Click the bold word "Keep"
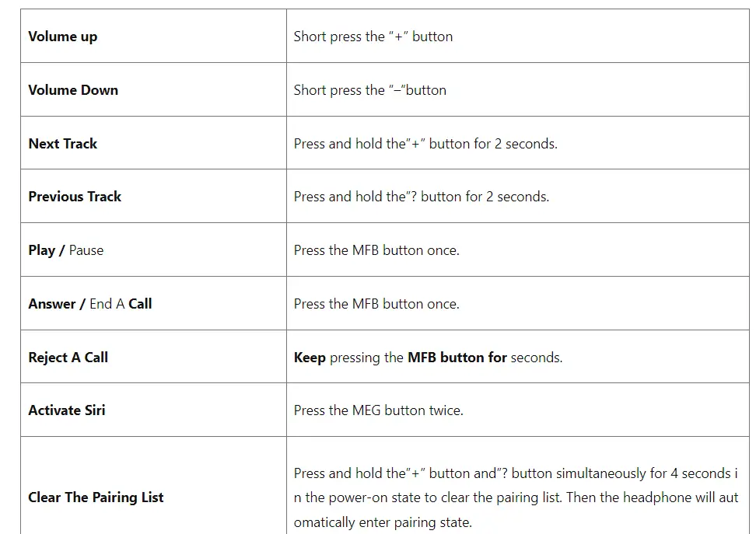 click(x=310, y=358)
